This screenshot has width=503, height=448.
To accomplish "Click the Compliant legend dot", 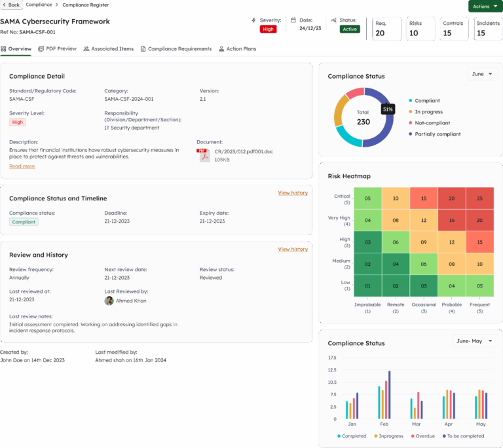I will point(410,100).
